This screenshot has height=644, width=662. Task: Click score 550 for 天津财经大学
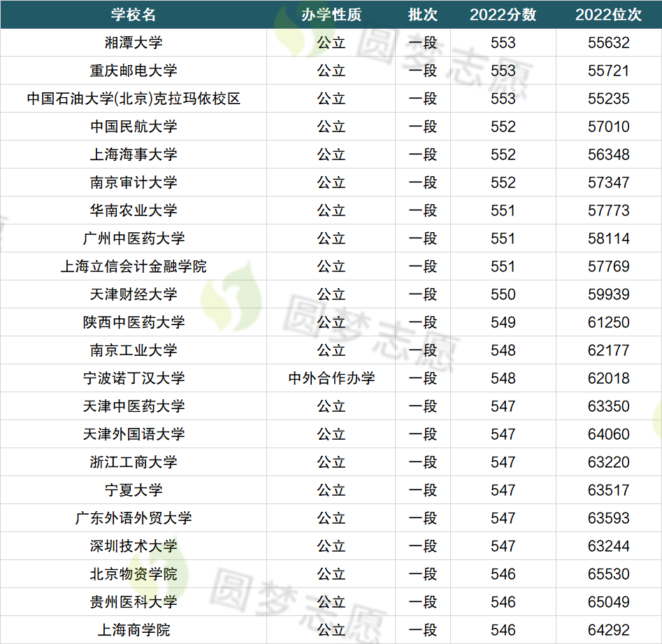pos(503,294)
